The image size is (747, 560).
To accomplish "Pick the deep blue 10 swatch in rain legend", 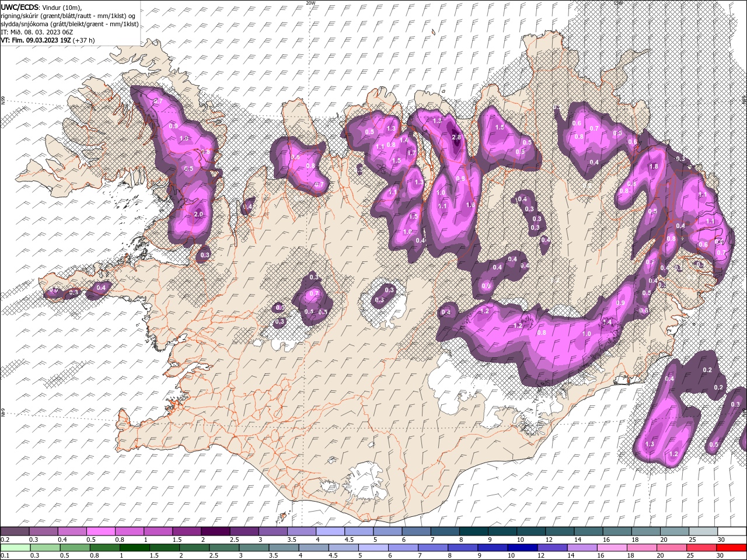I will point(521,548).
